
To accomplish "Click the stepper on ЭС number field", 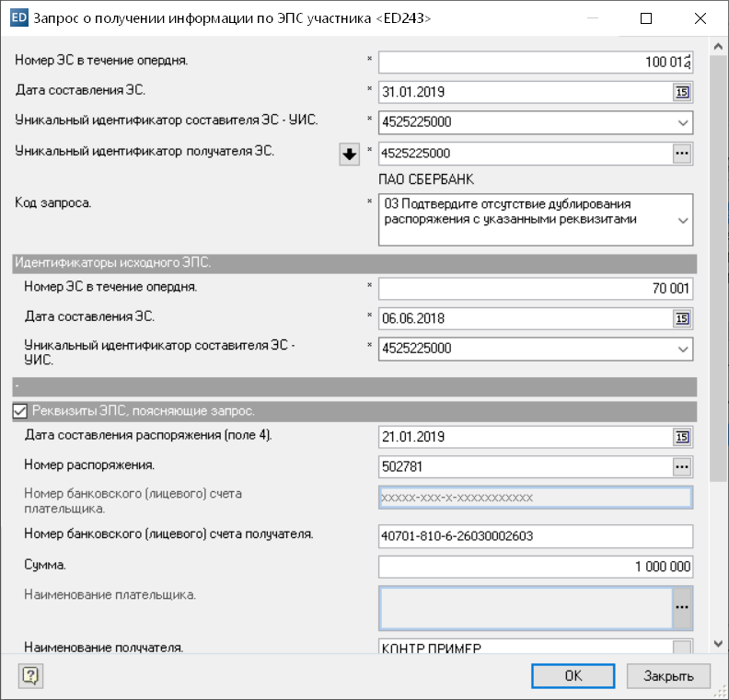I will click(x=688, y=62).
